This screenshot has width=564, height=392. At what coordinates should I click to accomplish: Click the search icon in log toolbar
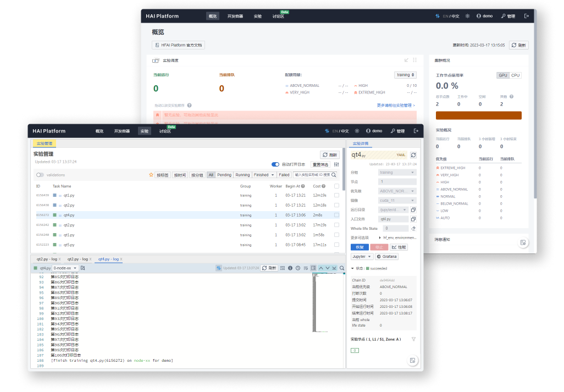coord(342,268)
